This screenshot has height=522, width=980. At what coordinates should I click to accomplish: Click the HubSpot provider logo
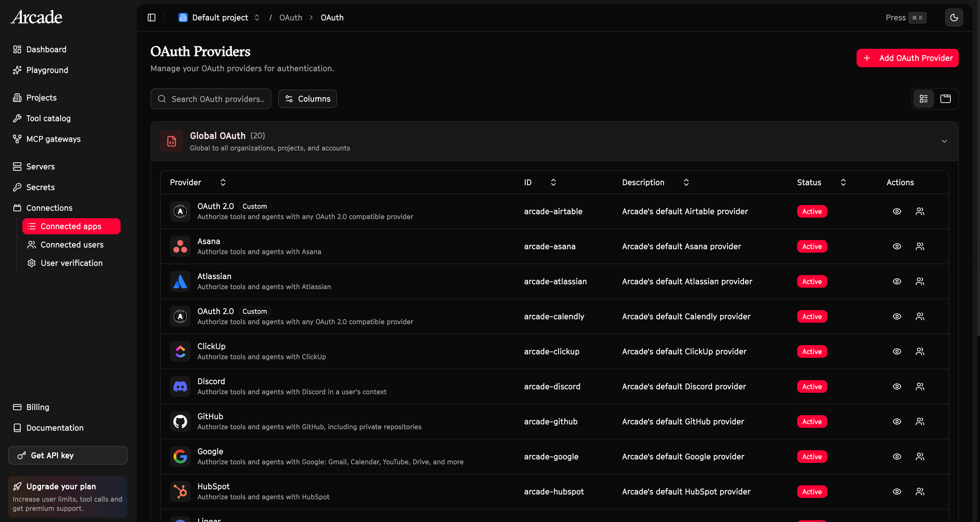tap(180, 492)
